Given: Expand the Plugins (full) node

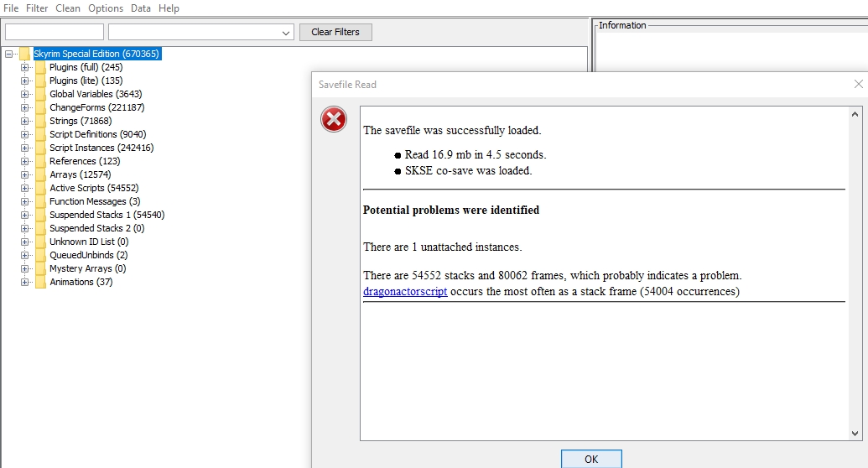Looking at the screenshot, I should [x=24, y=67].
